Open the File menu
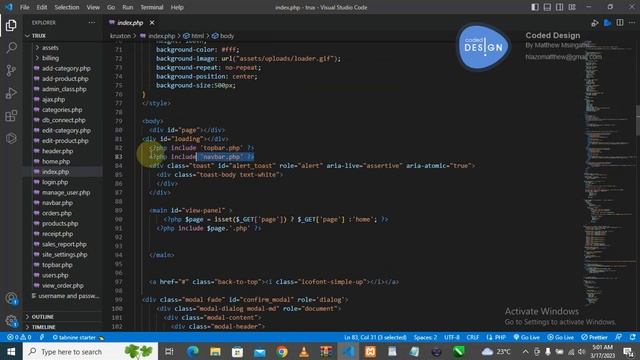 (x=24, y=7)
